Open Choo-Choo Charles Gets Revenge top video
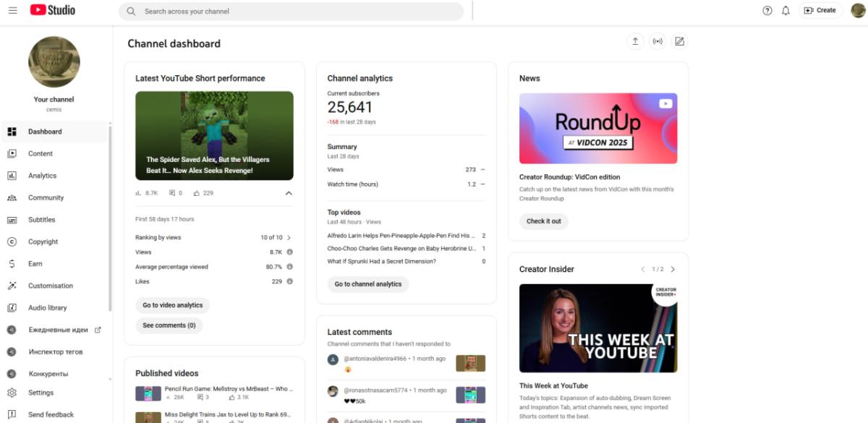The width and height of the screenshot is (868, 423). click(x=401, y=249)
